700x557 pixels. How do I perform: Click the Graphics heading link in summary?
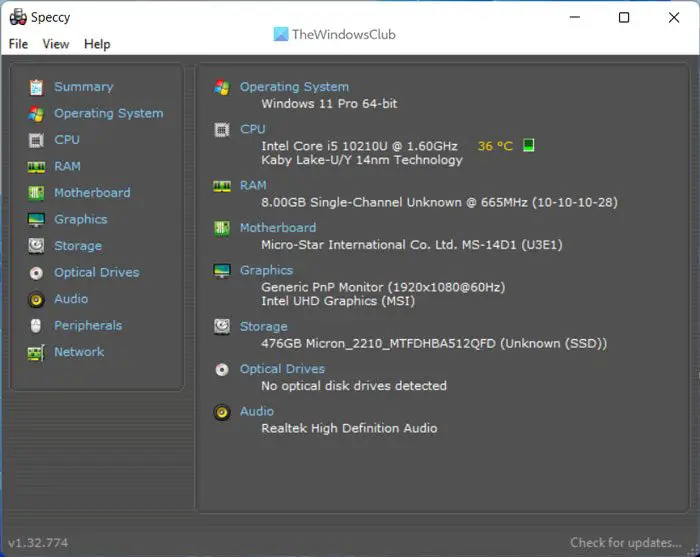(266, 270)
